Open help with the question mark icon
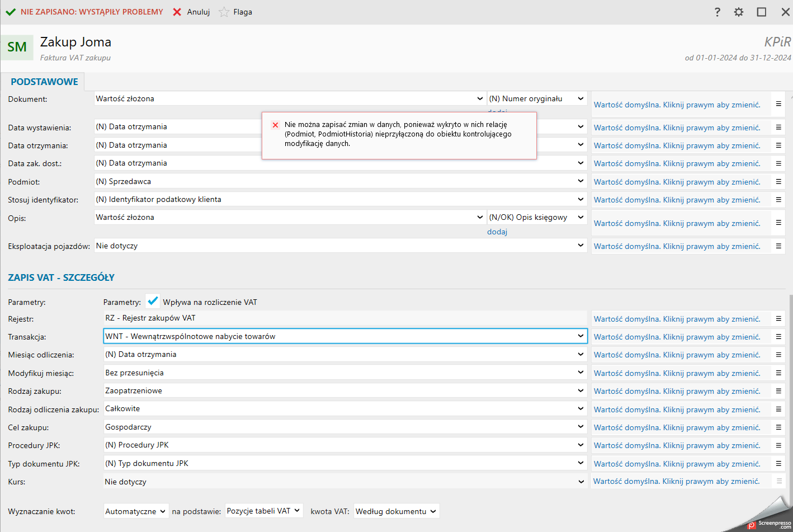Viewport: 793px width, 532px height. tap(718, 12)
